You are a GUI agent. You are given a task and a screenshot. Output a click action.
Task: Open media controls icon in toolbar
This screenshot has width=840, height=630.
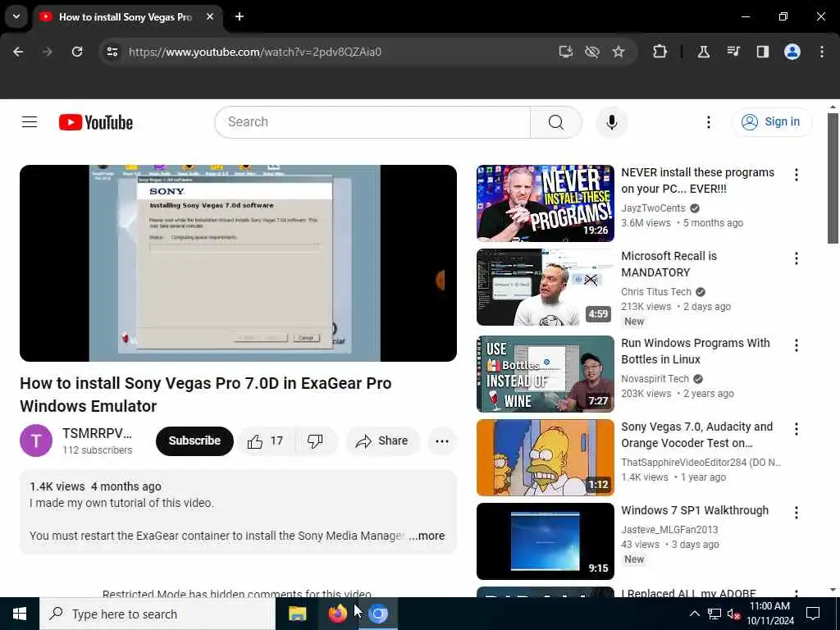click(x=733, y=52)
